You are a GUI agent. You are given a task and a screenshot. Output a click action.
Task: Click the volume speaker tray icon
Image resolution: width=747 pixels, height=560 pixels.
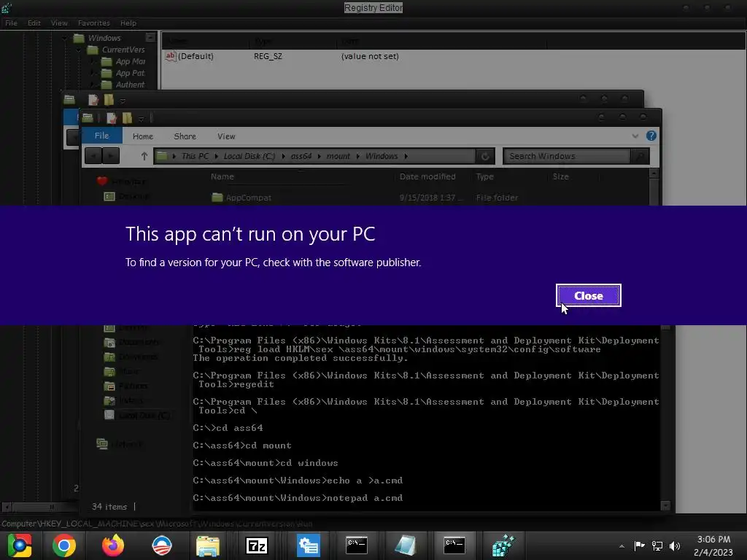point(675,545)
